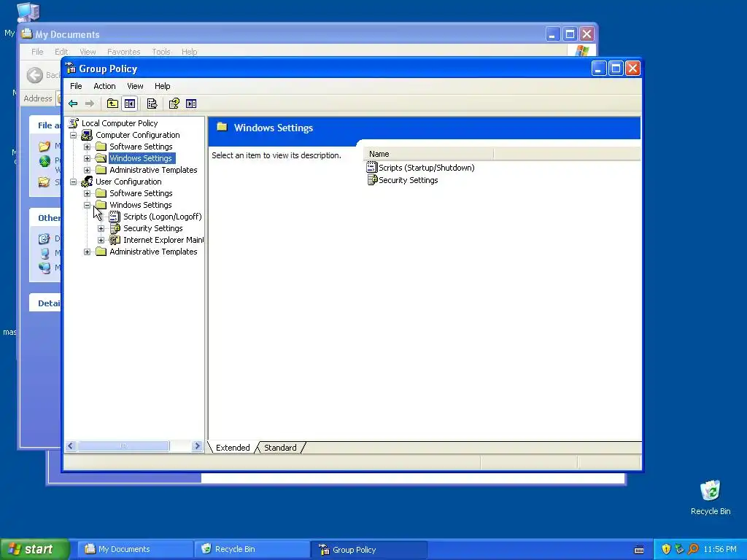Select Windows Settings folder under User Configuration

[x=140, y=205]
